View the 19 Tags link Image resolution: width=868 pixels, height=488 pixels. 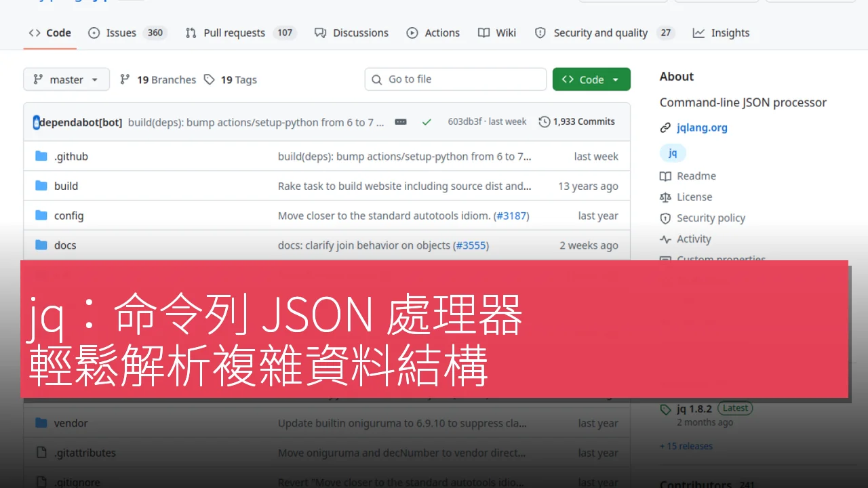point(231,79)
